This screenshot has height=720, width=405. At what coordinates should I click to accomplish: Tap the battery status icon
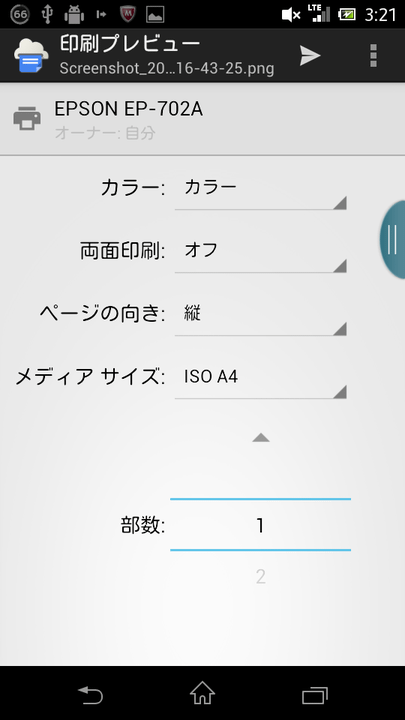tap(347, 15)
